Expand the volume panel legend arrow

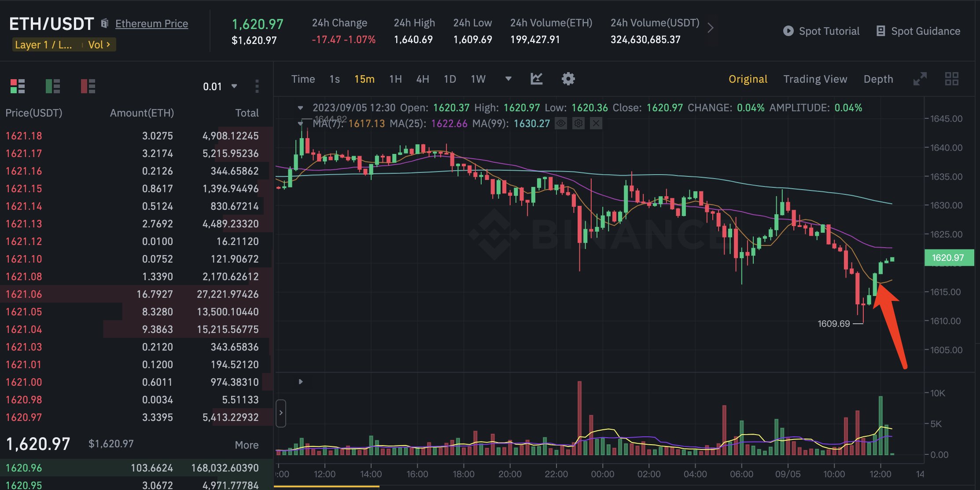[x=301, y=382]
